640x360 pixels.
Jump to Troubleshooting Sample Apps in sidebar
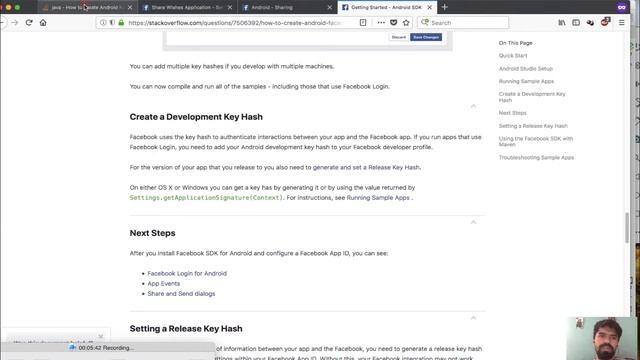pyautogui.click(x=536, y=158)
